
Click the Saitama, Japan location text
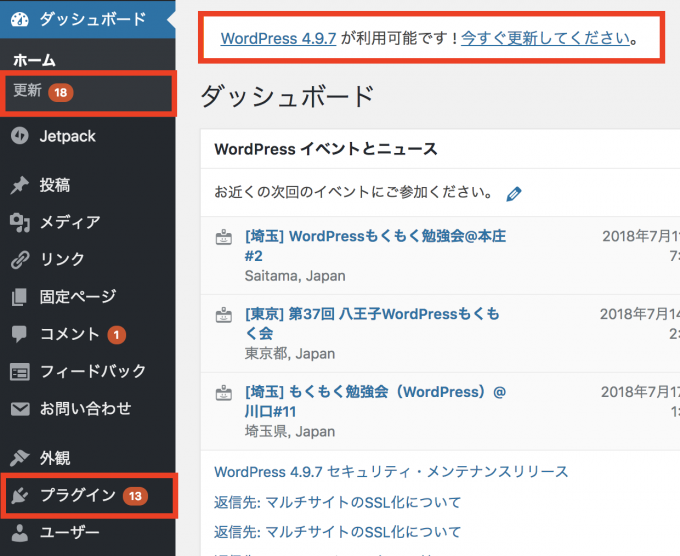point(295,276)
